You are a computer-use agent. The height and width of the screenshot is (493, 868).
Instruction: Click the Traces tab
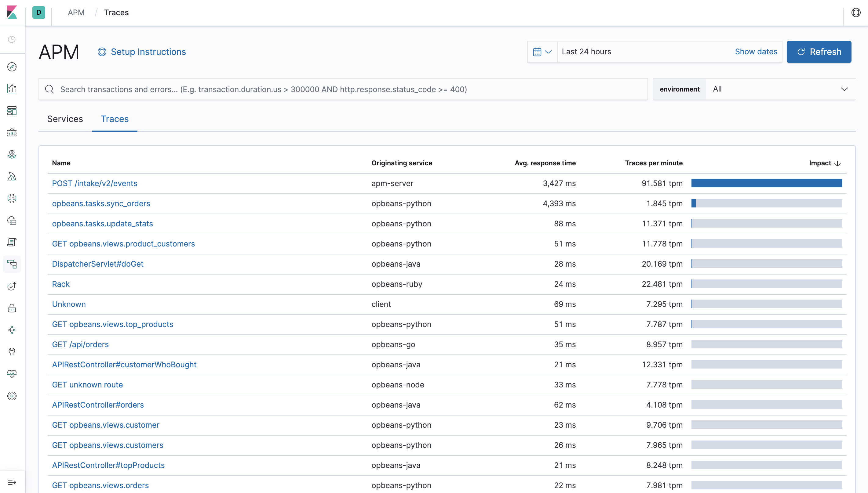[115, 119]
